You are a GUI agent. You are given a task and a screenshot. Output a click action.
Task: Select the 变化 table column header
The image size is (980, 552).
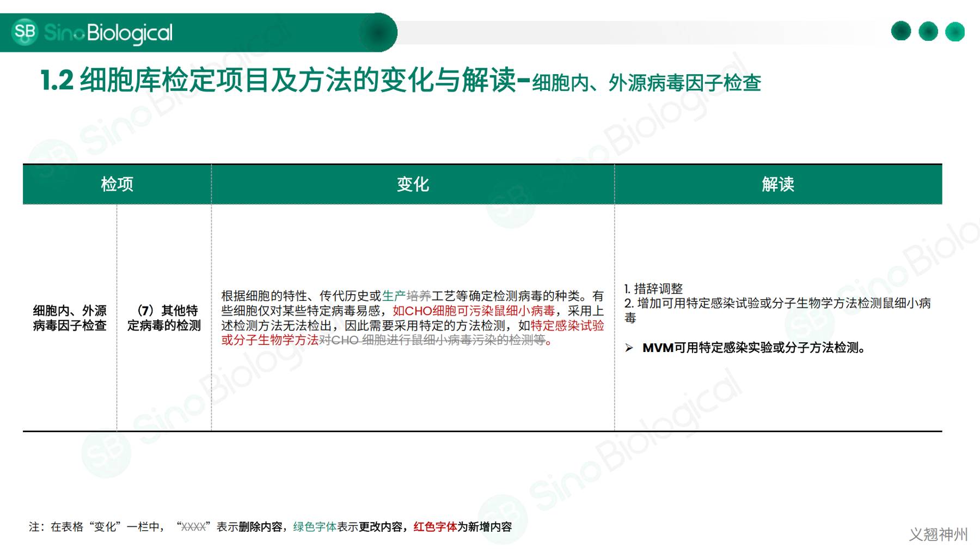click(413, 184)
